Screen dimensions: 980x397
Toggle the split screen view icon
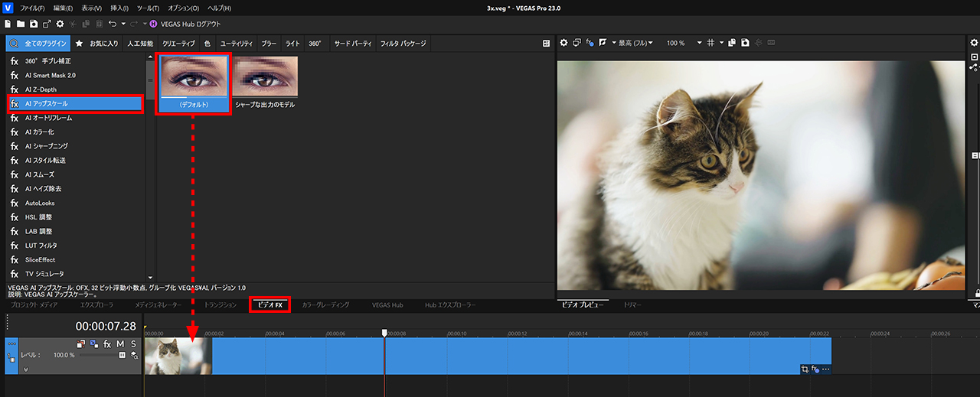tap(603, 43)
